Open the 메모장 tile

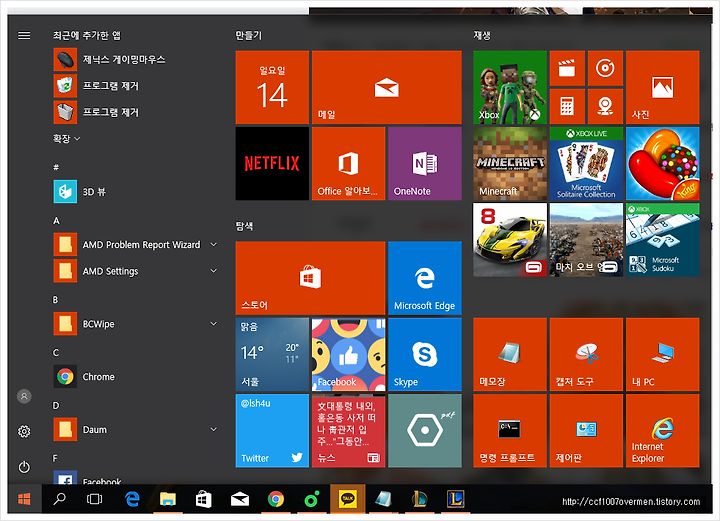click(x=510, y=354)
